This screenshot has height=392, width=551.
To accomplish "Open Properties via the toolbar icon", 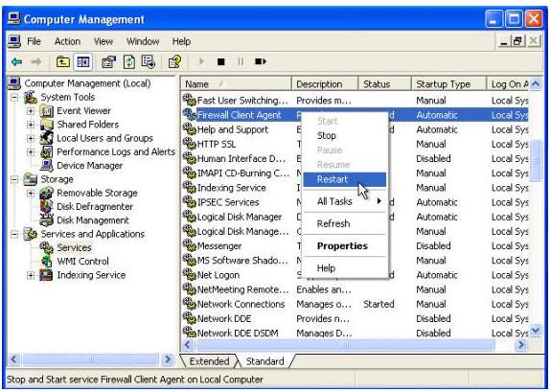I will (108, 62).
